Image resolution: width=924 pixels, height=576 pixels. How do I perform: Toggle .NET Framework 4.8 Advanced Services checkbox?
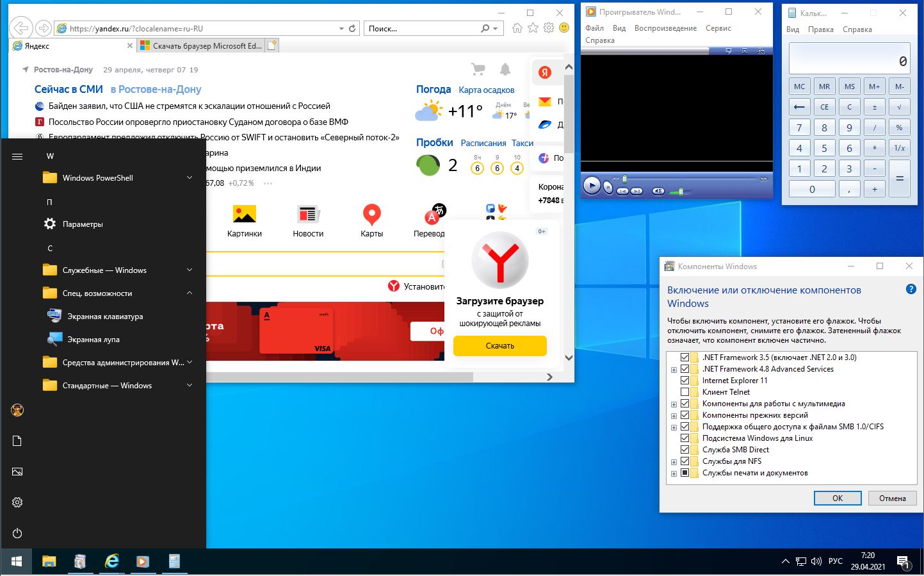pos(685,369)
